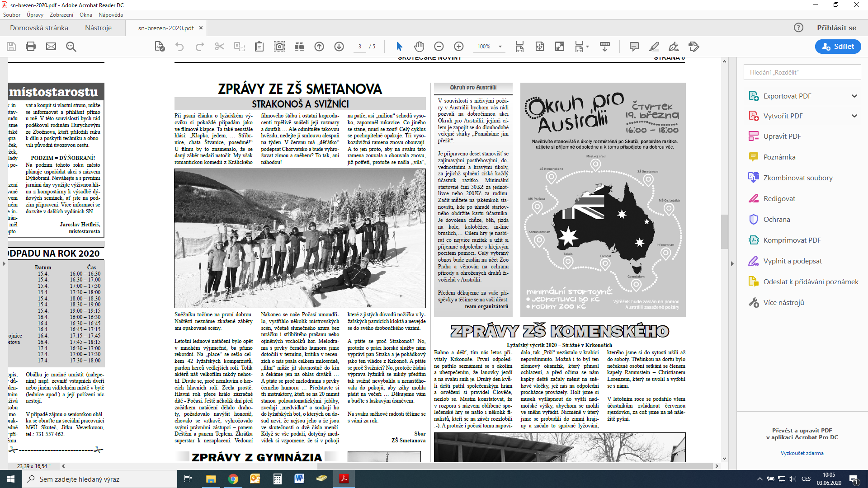Expand Vytvořit PDF options chevron
The height and width of the screenshot is (488, 868).
tap(854, 116)
